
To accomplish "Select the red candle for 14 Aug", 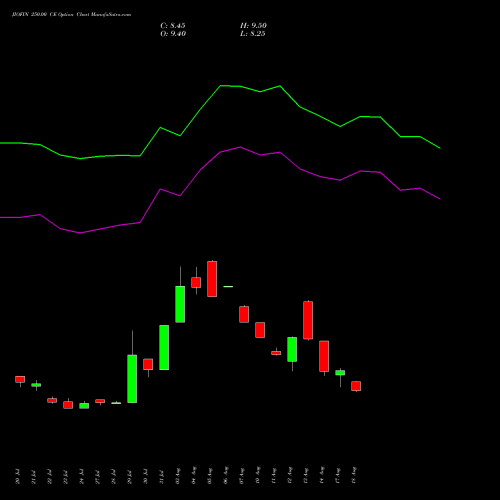I will pyautogui.click(x=324, y=356).
